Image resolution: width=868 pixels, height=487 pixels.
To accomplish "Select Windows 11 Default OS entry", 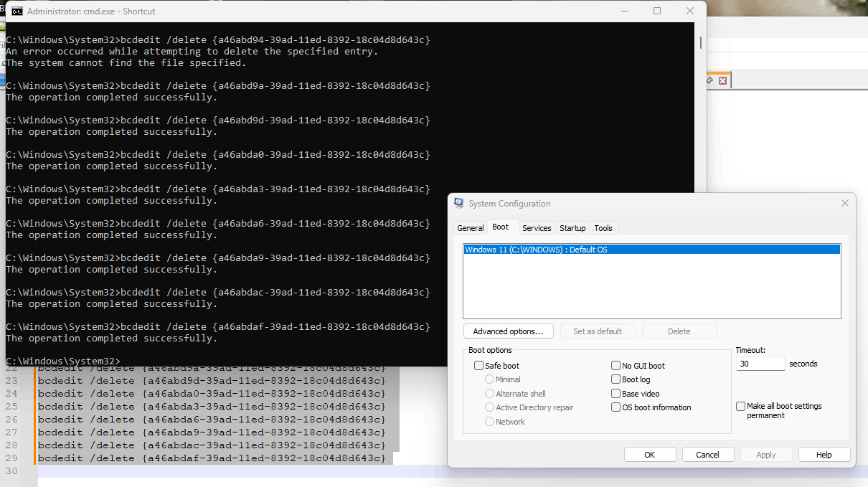I will [x=651, y=250].
